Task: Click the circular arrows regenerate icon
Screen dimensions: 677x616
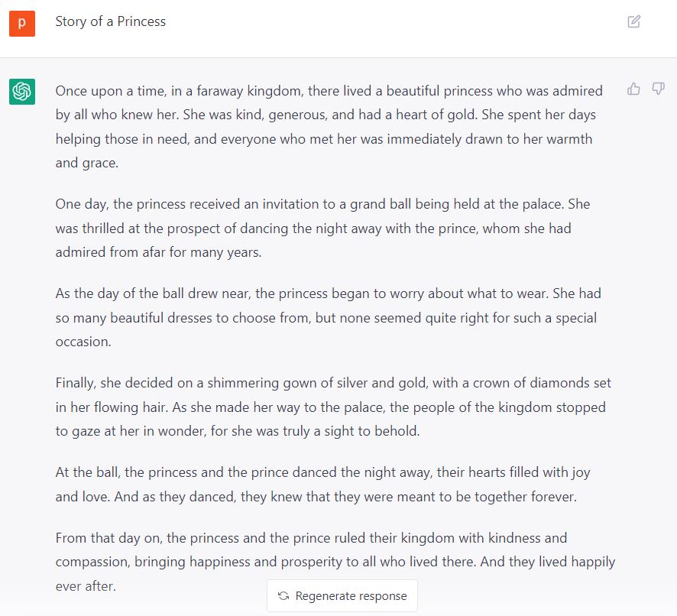Action: 283,596
